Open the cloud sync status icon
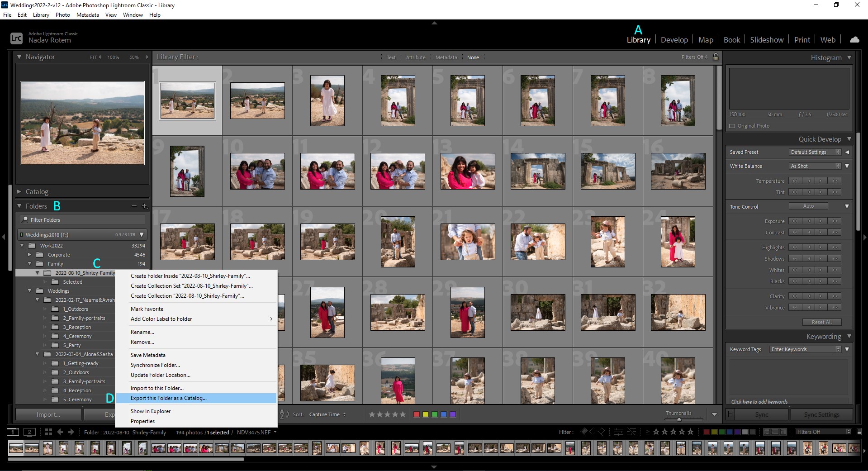 pos(854,40)
